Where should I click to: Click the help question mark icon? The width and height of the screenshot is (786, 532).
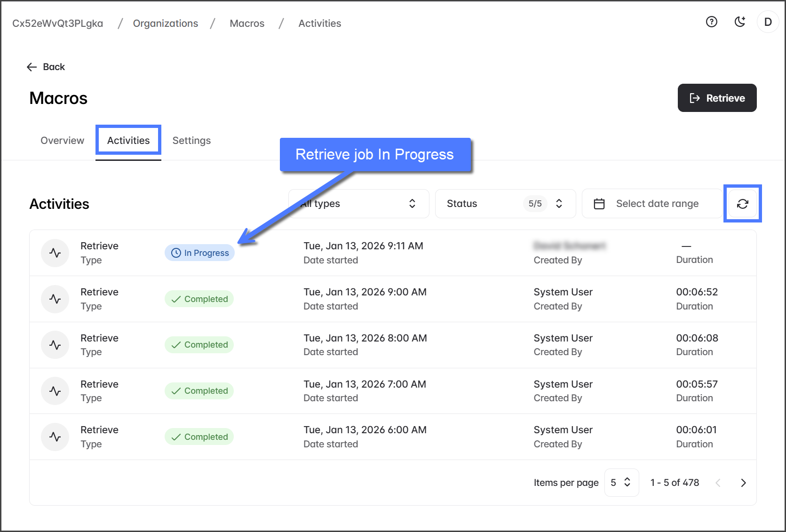[711, 22]
